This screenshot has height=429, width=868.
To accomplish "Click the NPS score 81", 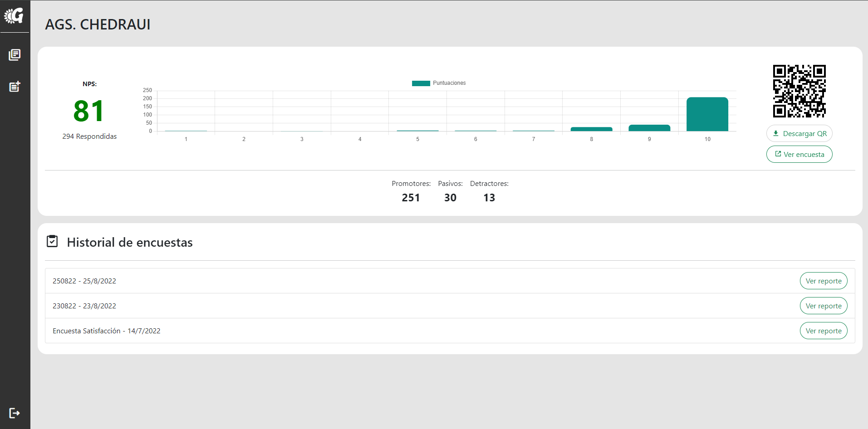I will pyautogui.click(x=89, y=111).
